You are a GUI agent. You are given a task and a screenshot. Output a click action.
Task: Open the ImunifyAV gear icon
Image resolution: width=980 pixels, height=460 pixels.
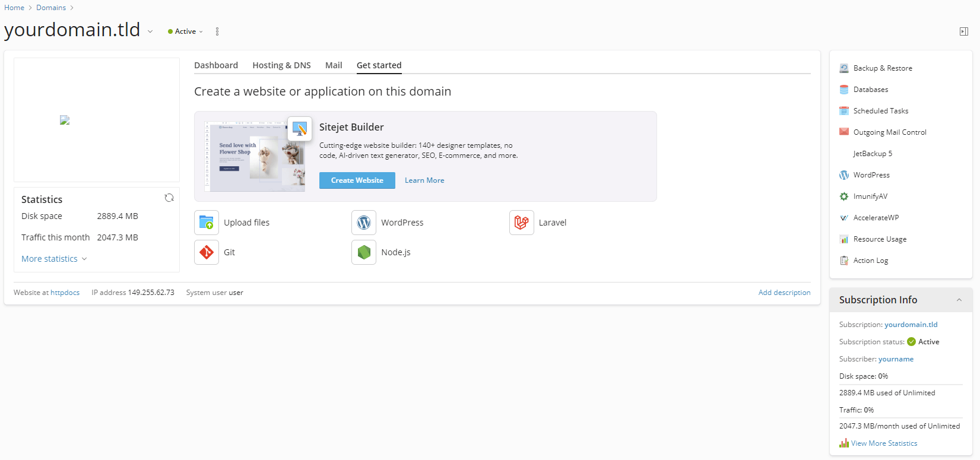[x=844, y=196]
